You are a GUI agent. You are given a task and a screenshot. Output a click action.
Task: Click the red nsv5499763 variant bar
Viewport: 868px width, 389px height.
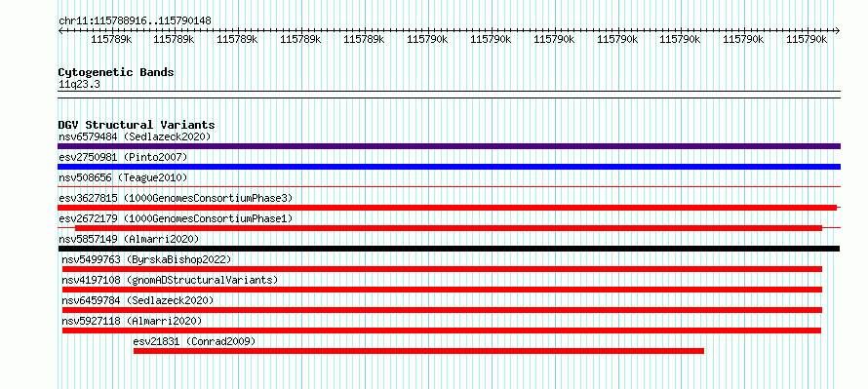click(x=443, y=269)
